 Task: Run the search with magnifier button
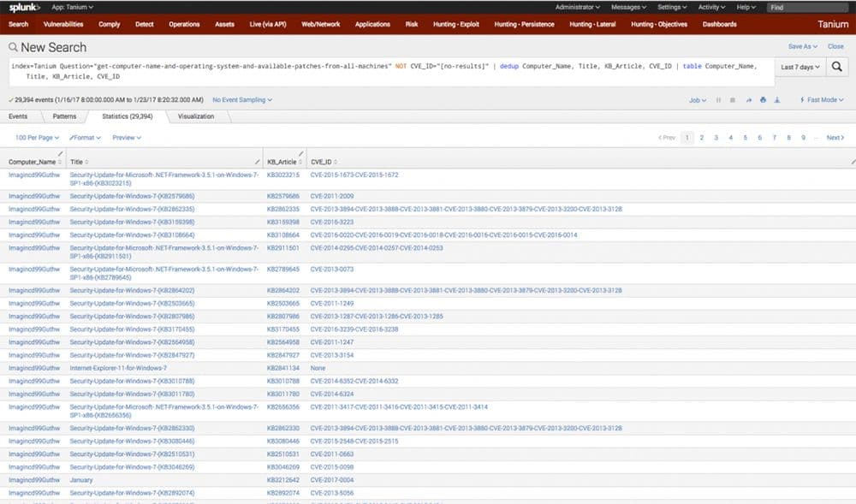[x=836, y=67]
